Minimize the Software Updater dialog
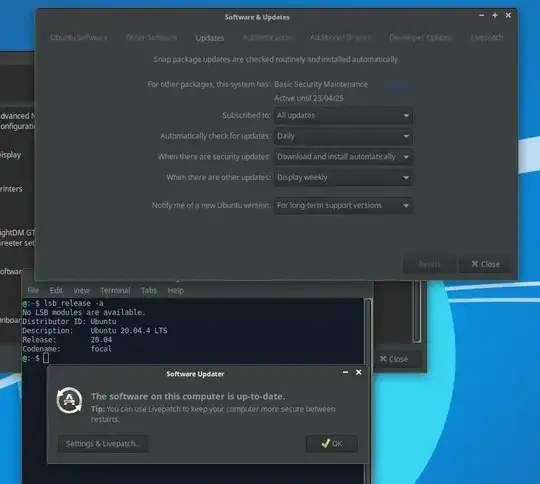The image size is (540, 484). coord(345,372)
